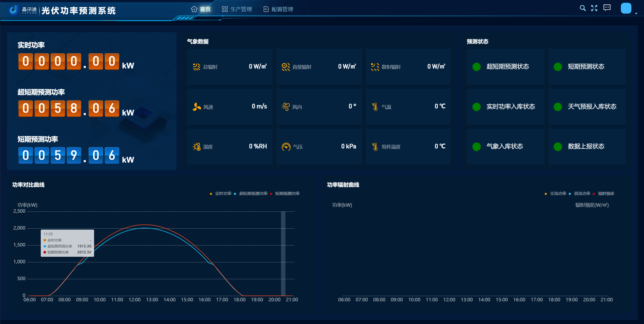Click the wind direction icon
This screenshot has height=324, width=644.
coord(286,107)
